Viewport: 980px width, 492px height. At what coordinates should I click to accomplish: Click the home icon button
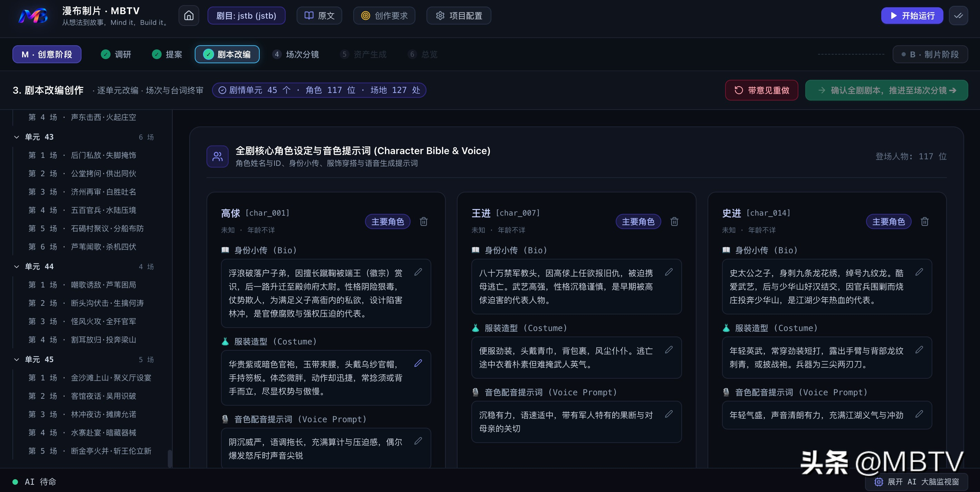[x=189, y=16]
